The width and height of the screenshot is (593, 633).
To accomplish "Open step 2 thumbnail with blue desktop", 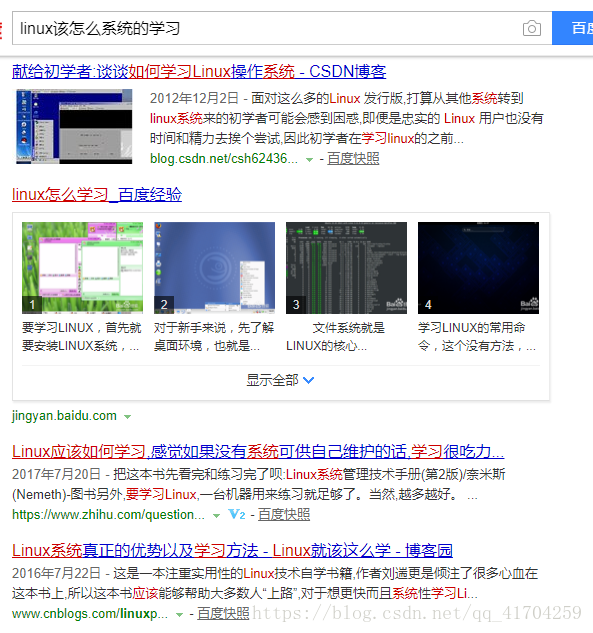I will click(214, 268).
